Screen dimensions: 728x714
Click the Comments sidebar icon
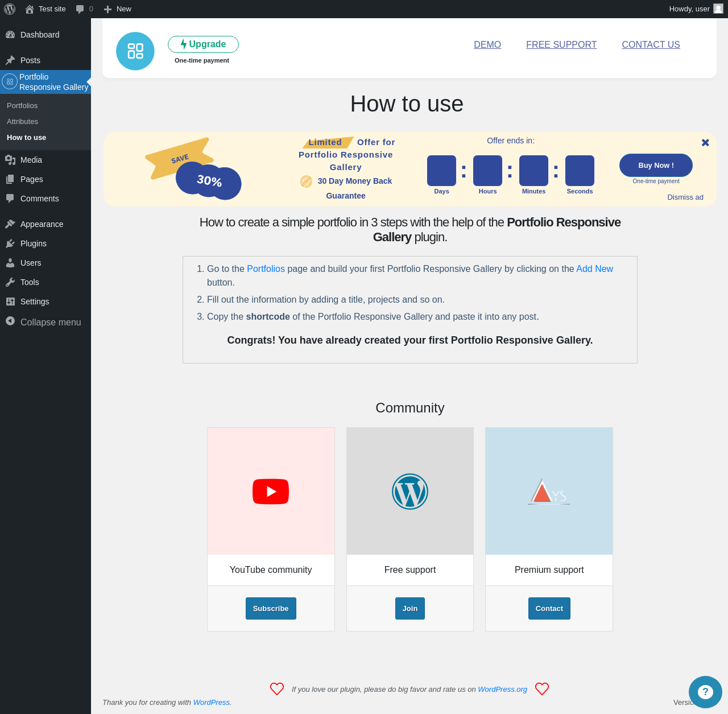(10, 199)
